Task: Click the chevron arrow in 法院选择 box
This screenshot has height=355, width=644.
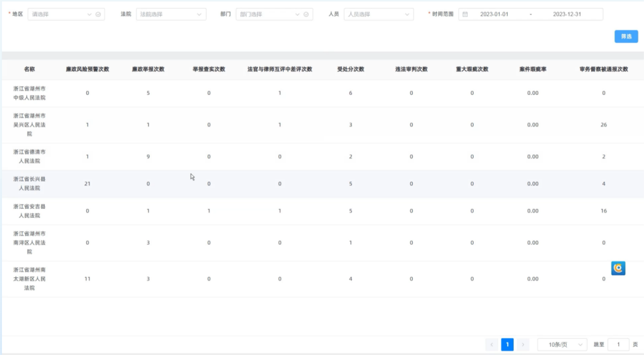Action: [x=199, y=14]
